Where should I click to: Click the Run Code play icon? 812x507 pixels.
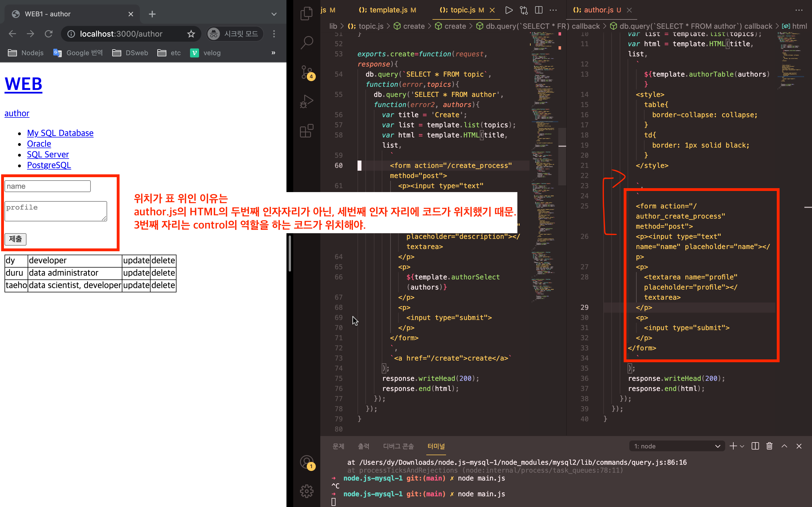tap(509, 10)
